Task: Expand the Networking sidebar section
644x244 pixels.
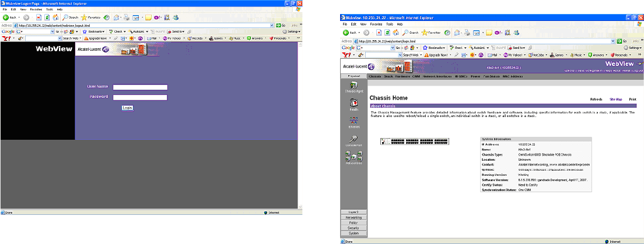Action: 354,217
